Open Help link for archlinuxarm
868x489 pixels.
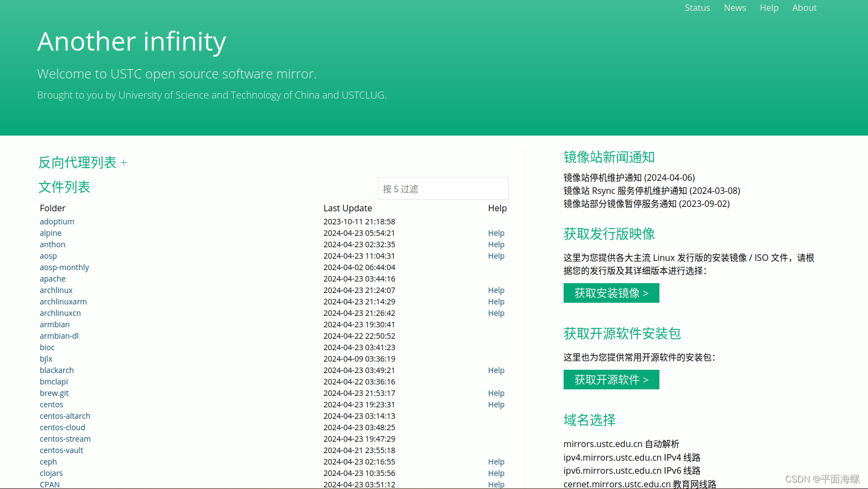496,302
